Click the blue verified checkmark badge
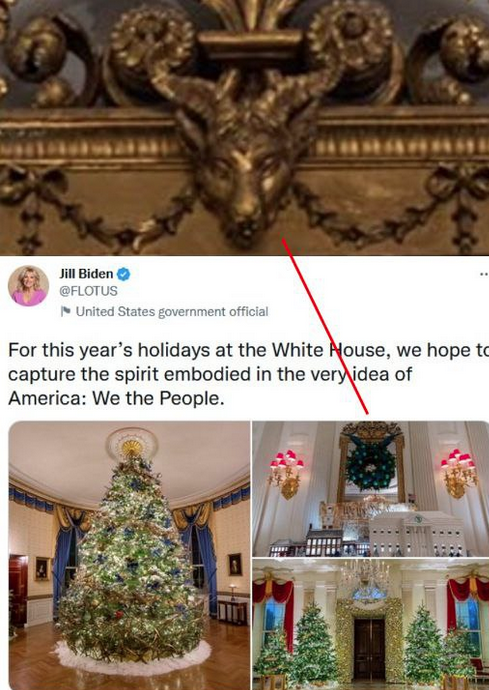 [123, 274]
